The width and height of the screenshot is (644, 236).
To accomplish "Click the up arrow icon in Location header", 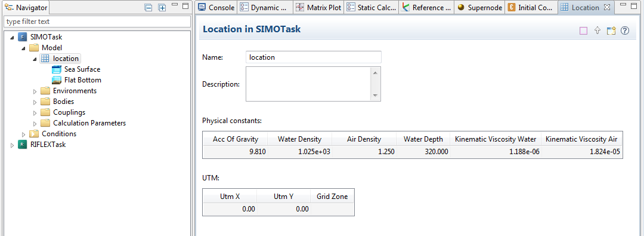I will [x=597, y=30].
